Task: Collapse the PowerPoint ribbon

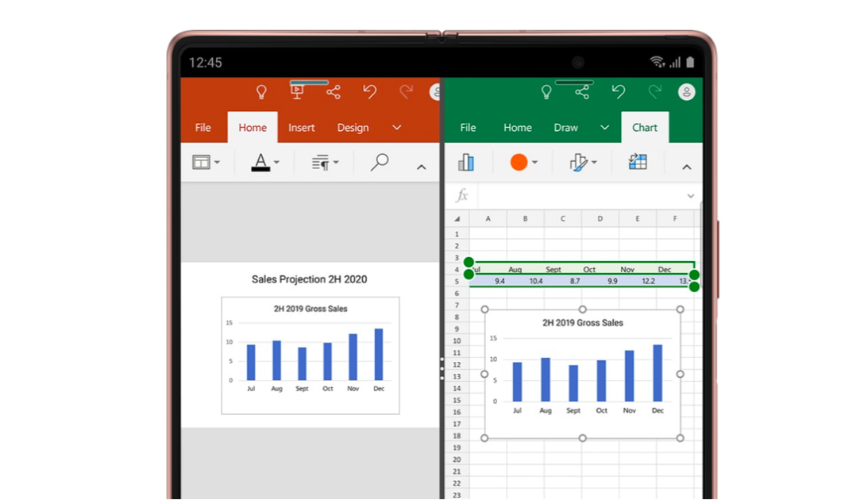Action: coord(421,167)
